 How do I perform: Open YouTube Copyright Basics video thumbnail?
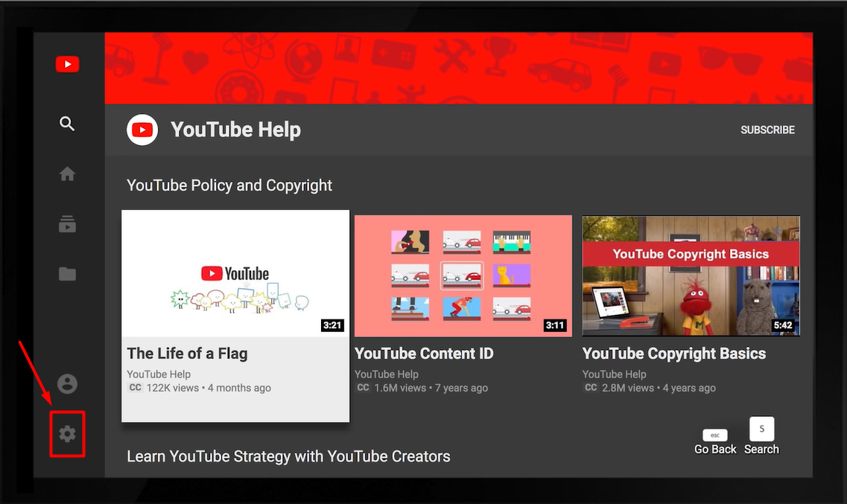(x=691, y=275)
